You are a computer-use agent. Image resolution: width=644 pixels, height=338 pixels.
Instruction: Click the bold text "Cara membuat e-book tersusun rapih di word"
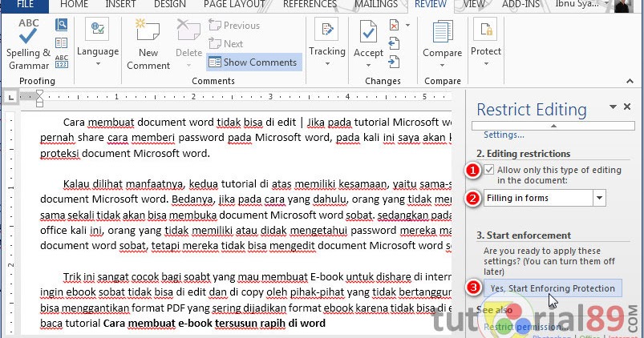click(x=214, y=324)
